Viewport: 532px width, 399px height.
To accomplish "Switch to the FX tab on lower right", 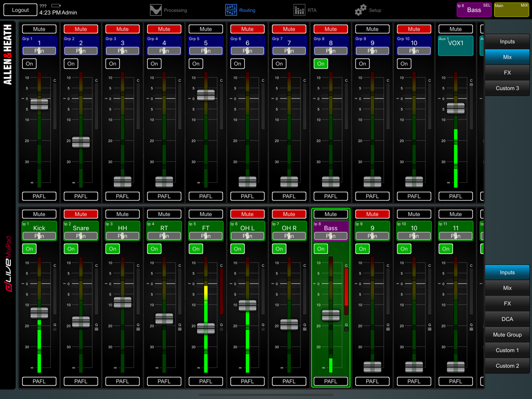I will (507, 303).
